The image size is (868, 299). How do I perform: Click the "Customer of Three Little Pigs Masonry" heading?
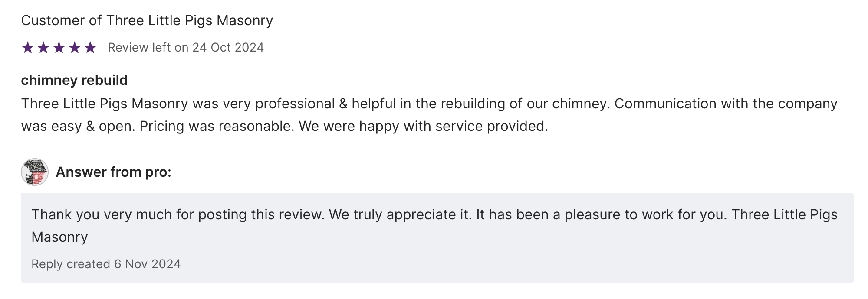pyautogui.click(x=147, y=20)
